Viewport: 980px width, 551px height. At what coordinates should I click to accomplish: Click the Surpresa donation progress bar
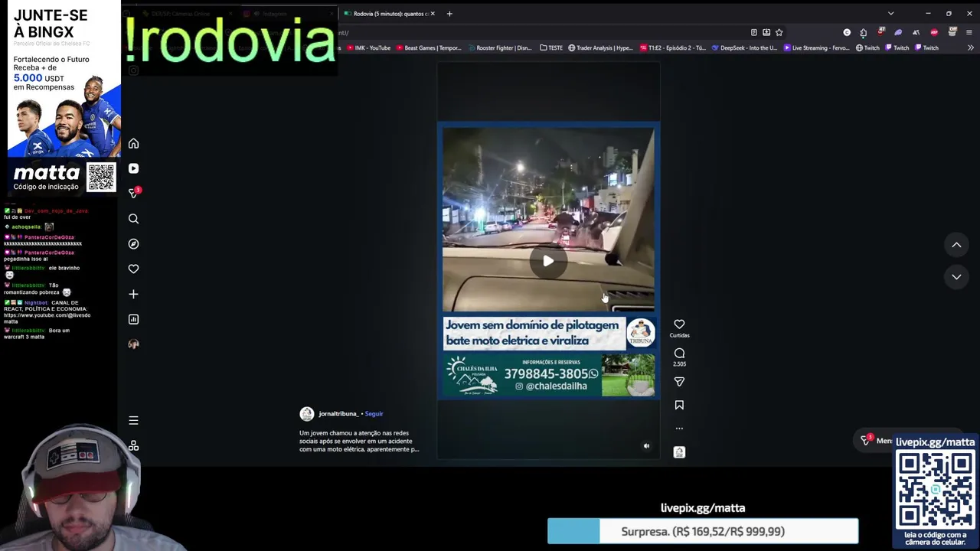point(703,531)
